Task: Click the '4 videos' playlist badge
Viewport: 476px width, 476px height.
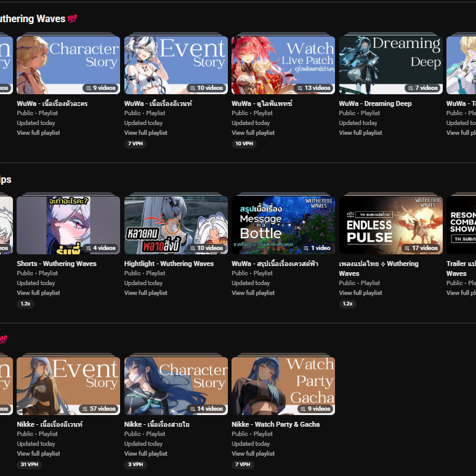Action: tap(101, 248)
